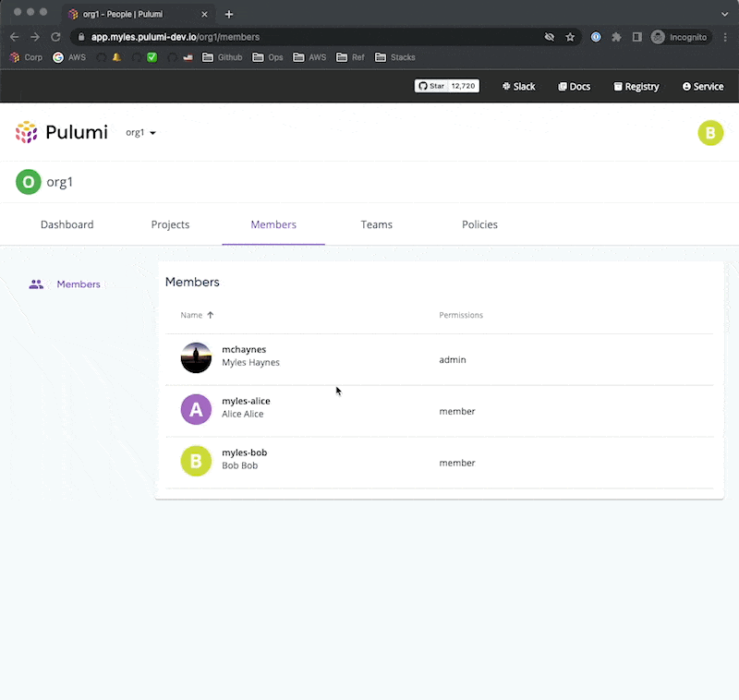Open the Slack link
The height and width of the screenshot is (700, 739).
pos(518,87)
